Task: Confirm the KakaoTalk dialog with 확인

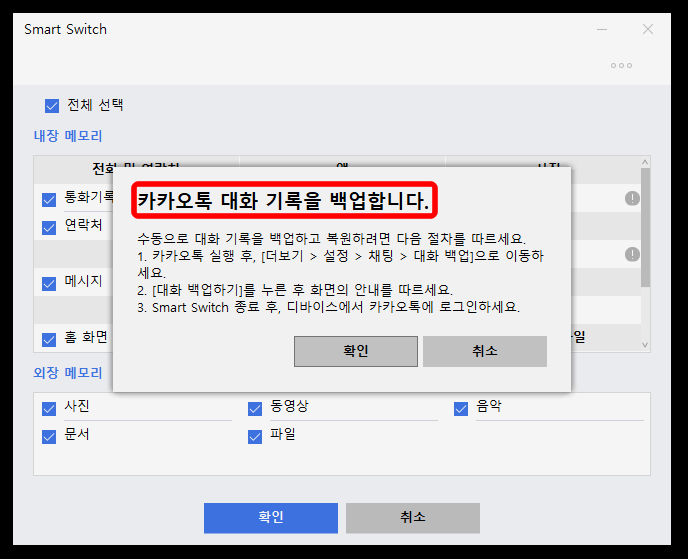Action: tap(356, 351)
